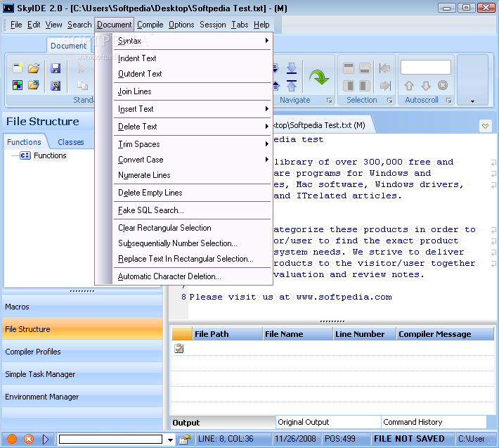
Task: Click the autoscroll stop X icon
Action: point(443,85)
